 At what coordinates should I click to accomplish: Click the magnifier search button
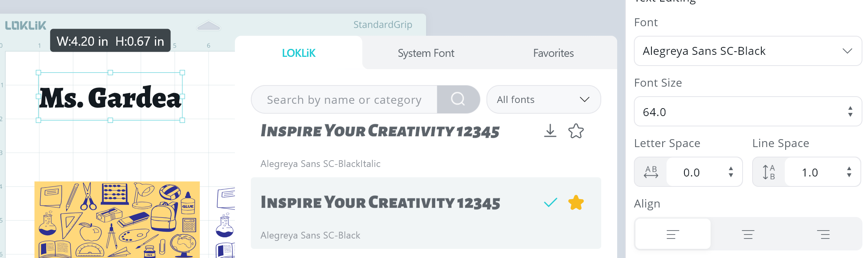coord(458,99)
